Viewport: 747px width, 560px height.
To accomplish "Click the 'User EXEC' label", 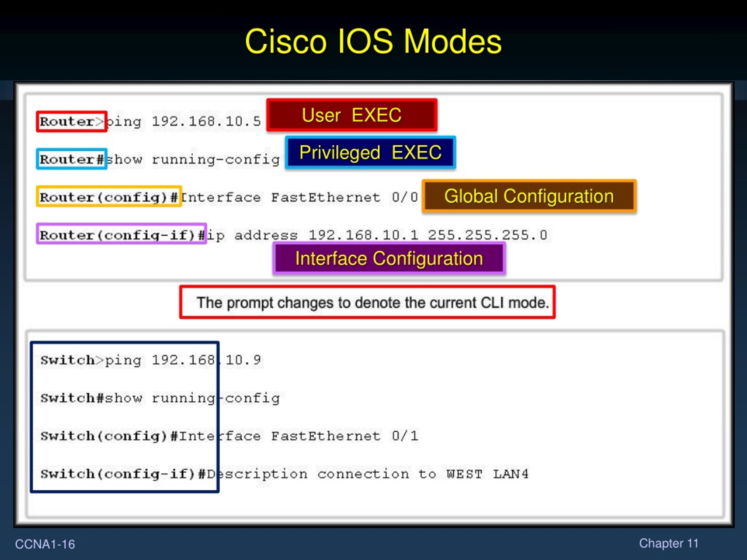I will (352, 115).
